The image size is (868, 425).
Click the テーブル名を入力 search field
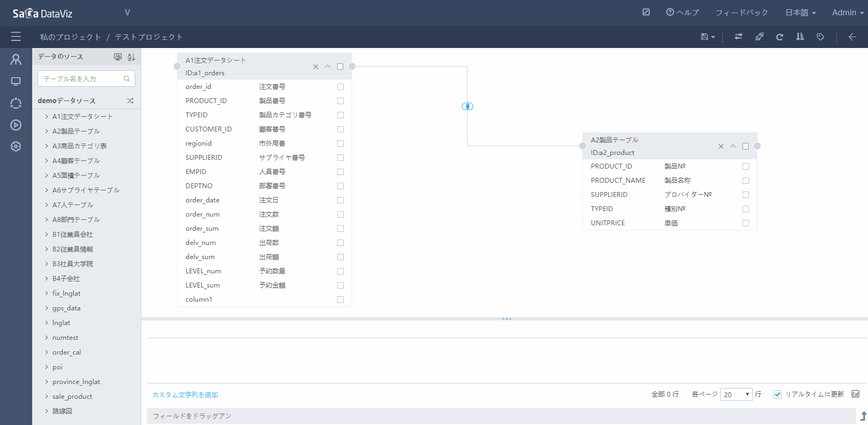click(x=86, y=79)
